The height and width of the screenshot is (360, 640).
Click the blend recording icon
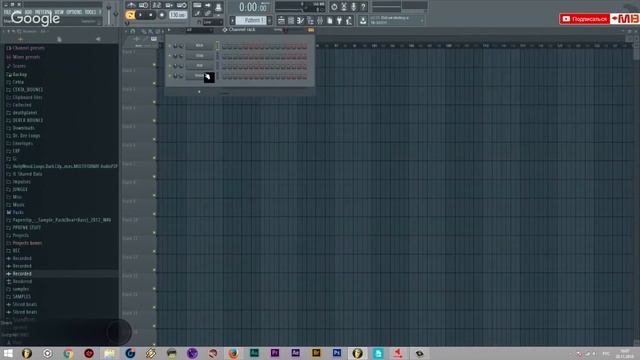(169, 5)
